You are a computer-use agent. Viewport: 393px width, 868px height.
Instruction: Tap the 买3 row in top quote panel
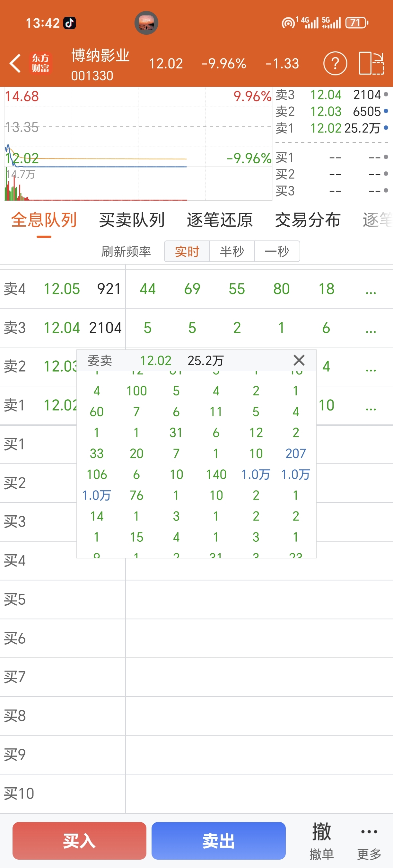(331, 191)
